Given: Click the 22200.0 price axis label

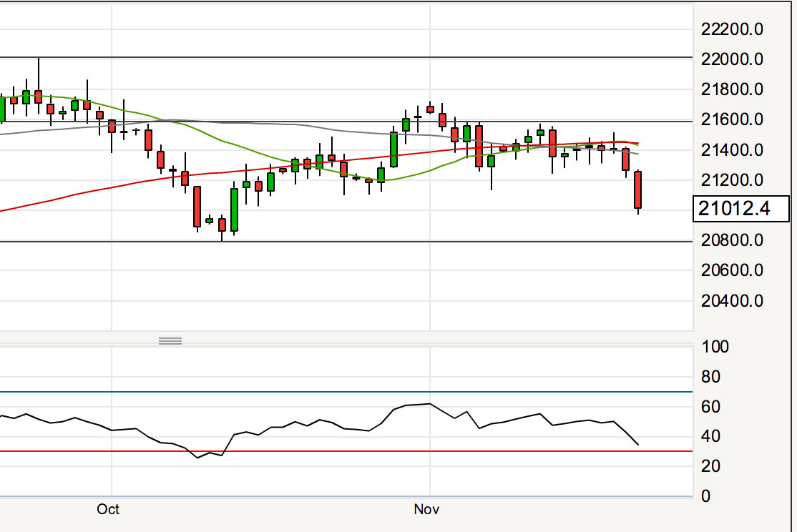Looking at the screenshot, I should click(x=732, y=29).
